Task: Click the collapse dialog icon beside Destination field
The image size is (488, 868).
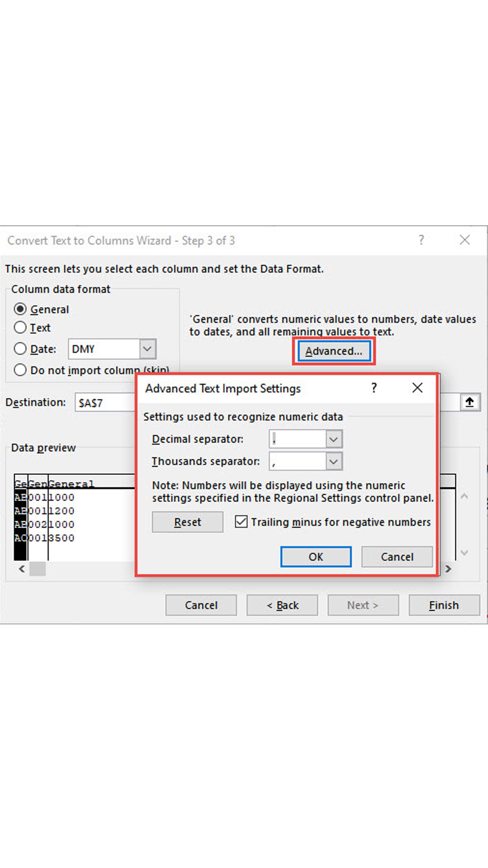Action: click(469, 402)
